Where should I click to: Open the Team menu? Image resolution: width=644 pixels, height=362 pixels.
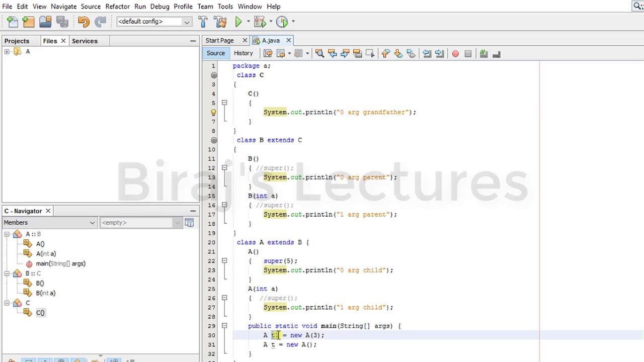(205, 7)
